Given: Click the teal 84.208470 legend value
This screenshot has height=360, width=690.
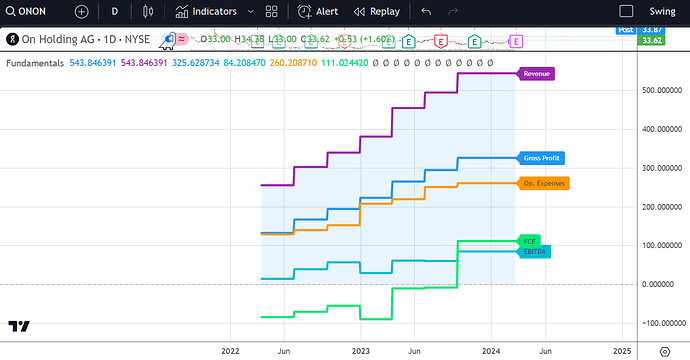Looking at the screenshot, I should (244, 63).
